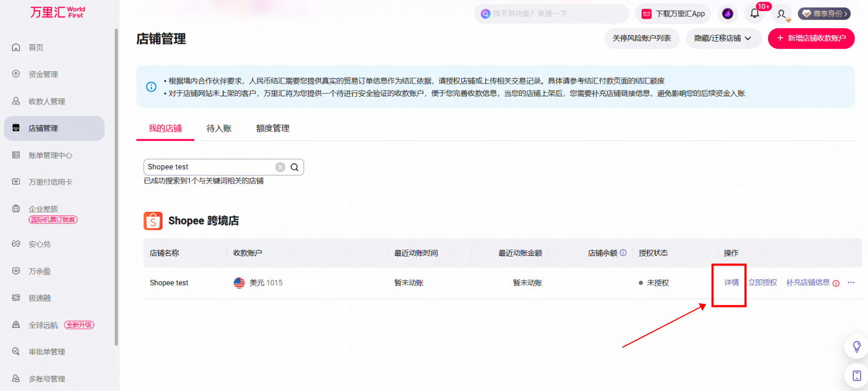
Task: Open the user profile avatar icon
Action: [781, 14]
